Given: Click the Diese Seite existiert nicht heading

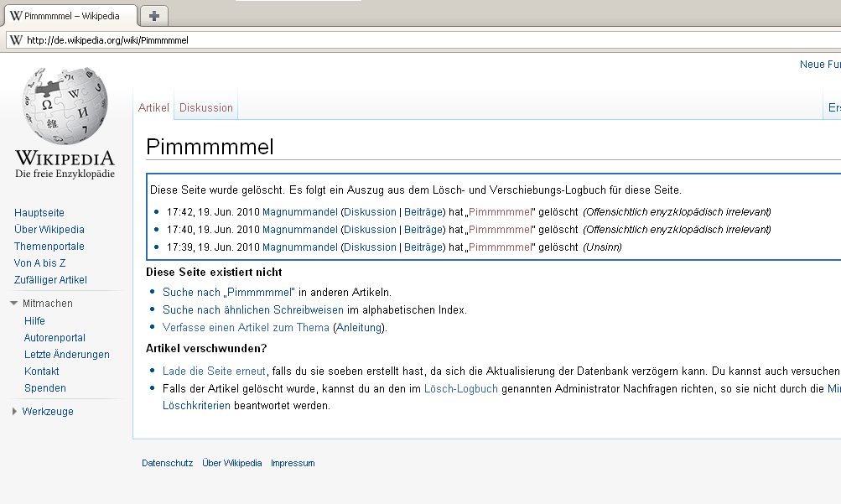Looking at the screenshot, I should coord(214,273).
